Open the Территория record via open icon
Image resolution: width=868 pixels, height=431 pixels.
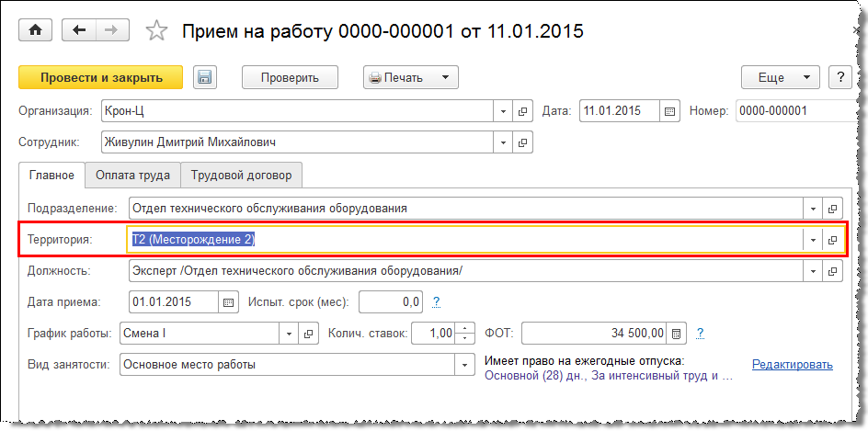point(832,240)
